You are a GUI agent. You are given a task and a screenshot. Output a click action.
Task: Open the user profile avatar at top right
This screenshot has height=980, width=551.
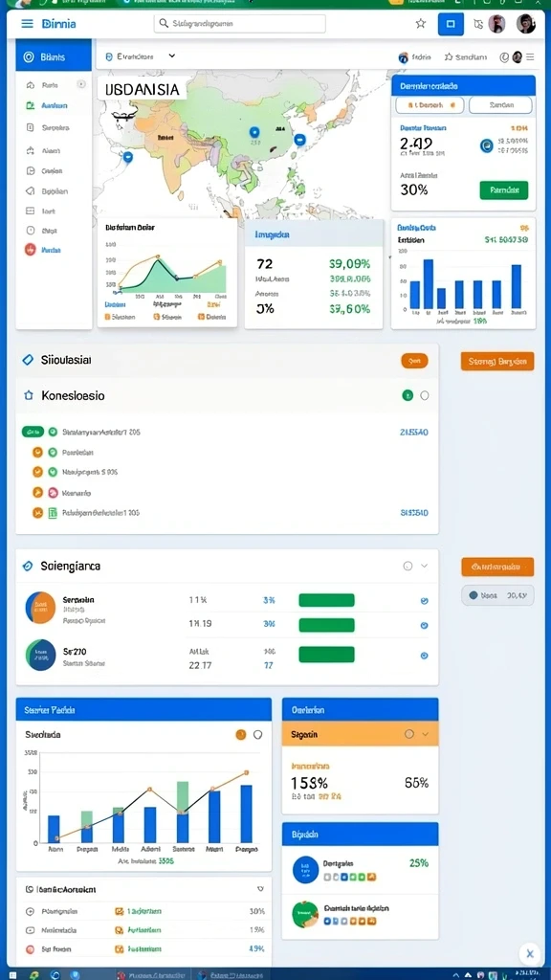point(526,24)
